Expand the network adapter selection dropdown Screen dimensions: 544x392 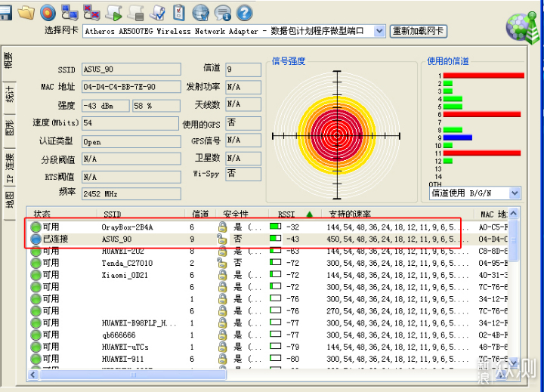coord(379,31)
